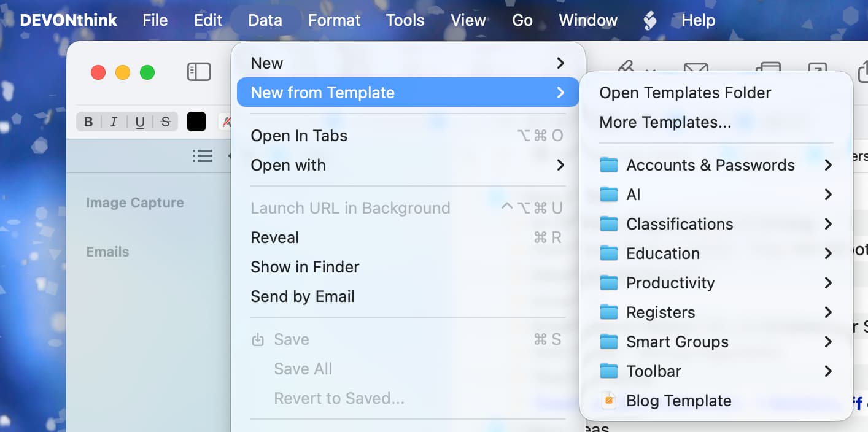Choose Open Templates Folder
Image resolution: width=868 pixels, height=432 pixels.
685,93
